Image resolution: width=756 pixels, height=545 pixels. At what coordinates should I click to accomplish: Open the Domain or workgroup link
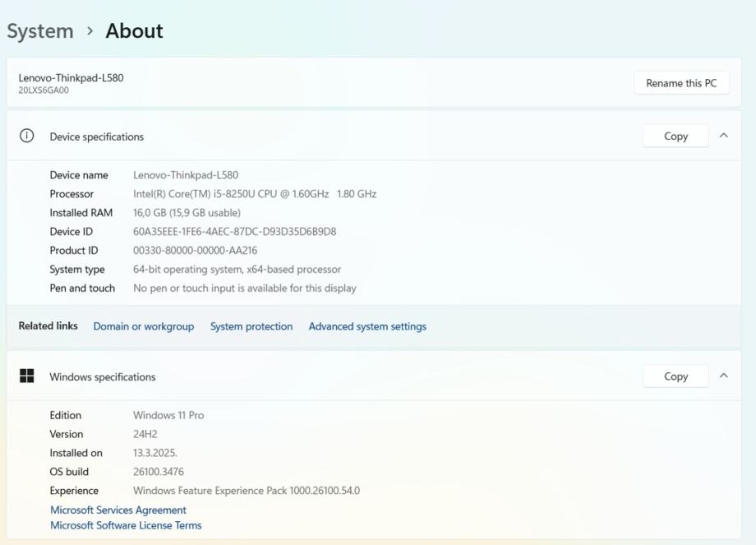pyautogui.click(x=144, y=326)
